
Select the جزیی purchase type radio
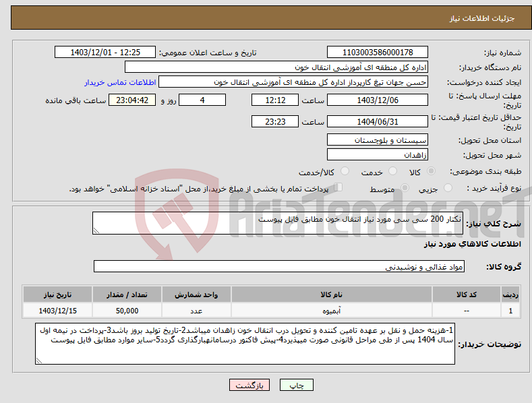coord(448,187)
